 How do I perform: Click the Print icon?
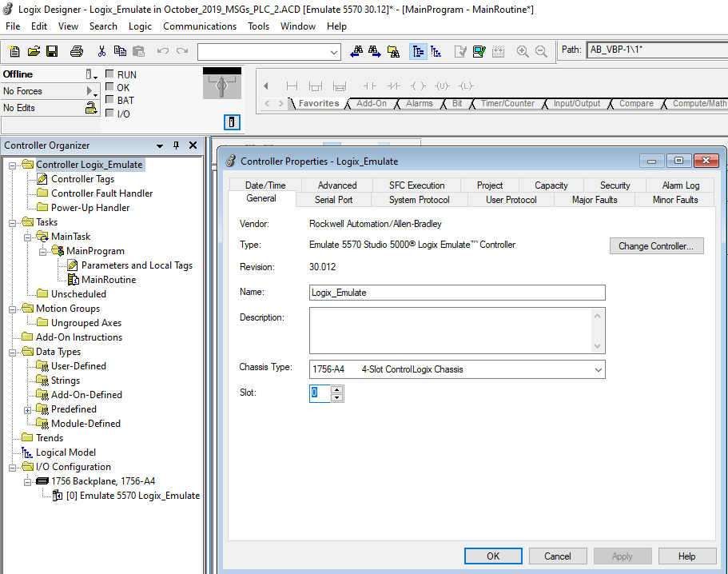[77, 51]
